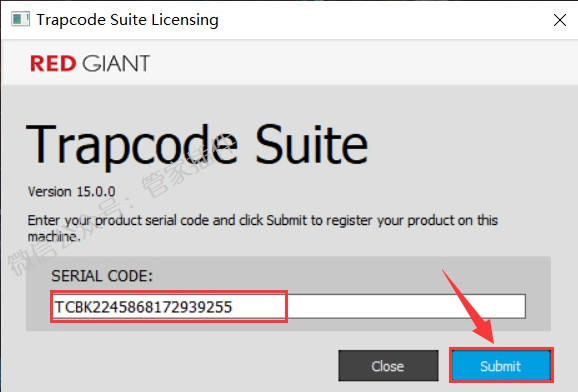Click the Version 15.0.0 label
The height and width of the screenshot is (392, 578).
pos(72,192)
